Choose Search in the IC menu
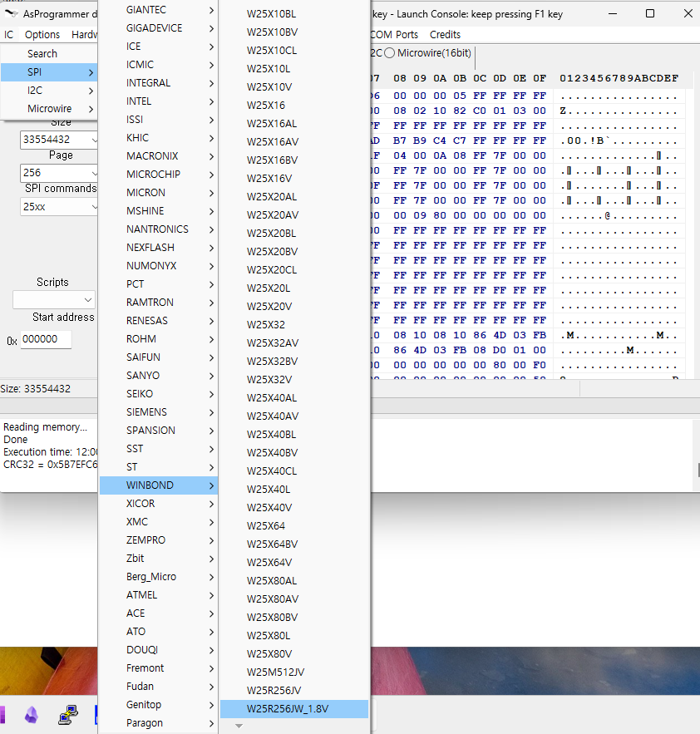This screenshot has height=734, width=700. [x=49, y=54]
